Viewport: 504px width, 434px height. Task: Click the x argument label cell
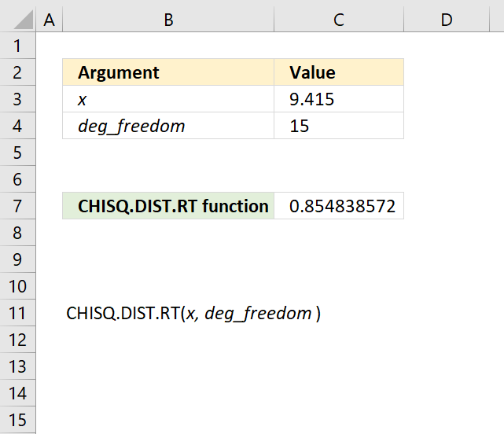pos(168,99)
